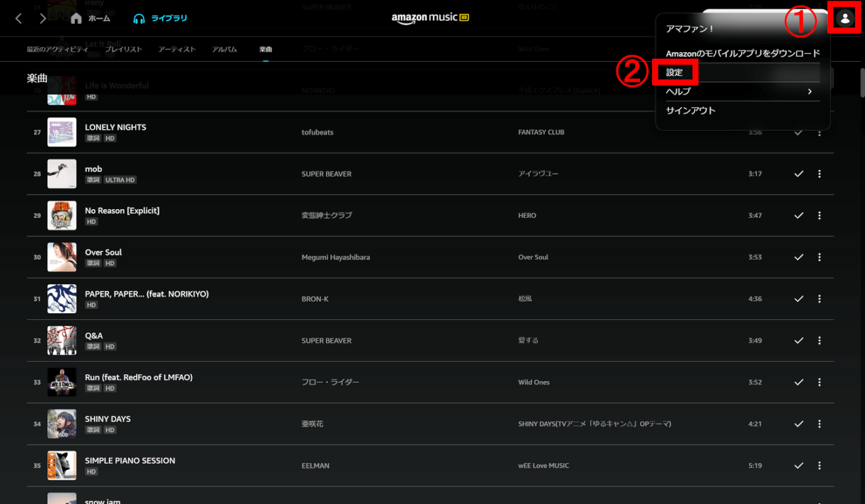Choose サインアウト from the profile menu
The height and width of the screenshot is (504, 865).
coord(691,110)
